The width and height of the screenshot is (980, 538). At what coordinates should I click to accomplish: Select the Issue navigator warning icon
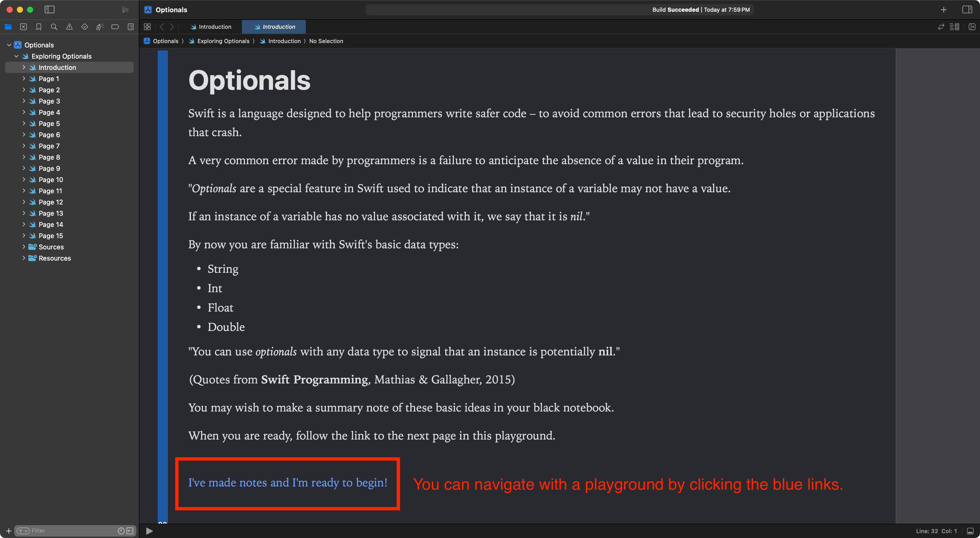point(69,27)
